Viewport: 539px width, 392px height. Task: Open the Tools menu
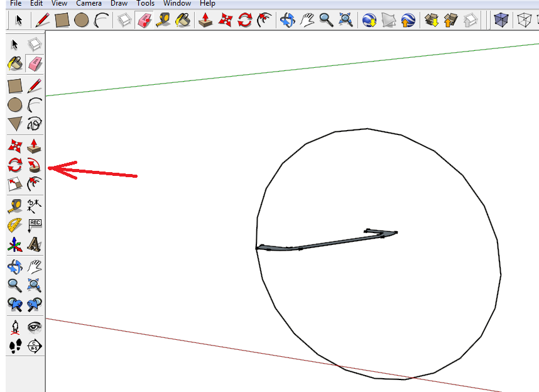point(145,3)
